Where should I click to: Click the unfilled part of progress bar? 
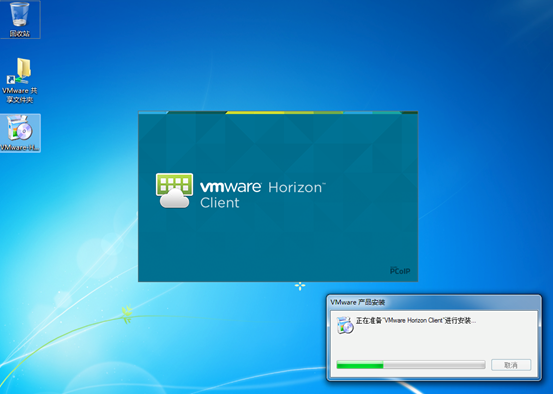[434, 365]
